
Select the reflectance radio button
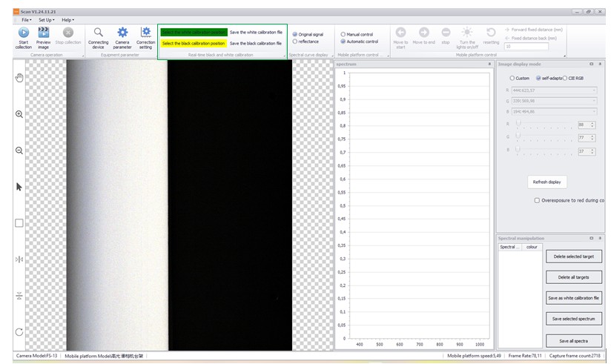pyautogui.click(x=295, y=42)
